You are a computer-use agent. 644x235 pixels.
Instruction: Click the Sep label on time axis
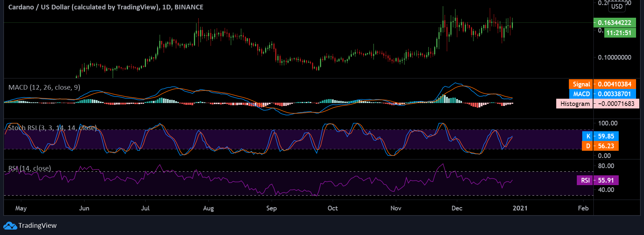coord(272,208)
